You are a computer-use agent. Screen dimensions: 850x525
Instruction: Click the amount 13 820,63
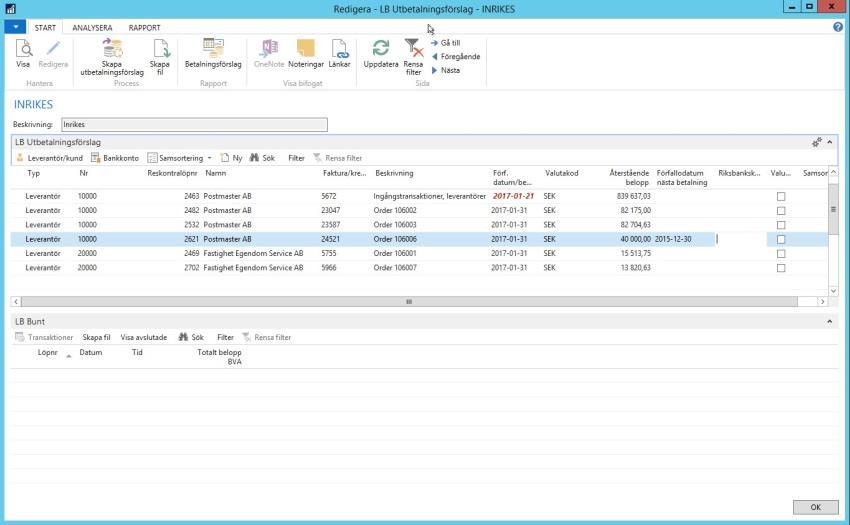click(x=635, y=268)
